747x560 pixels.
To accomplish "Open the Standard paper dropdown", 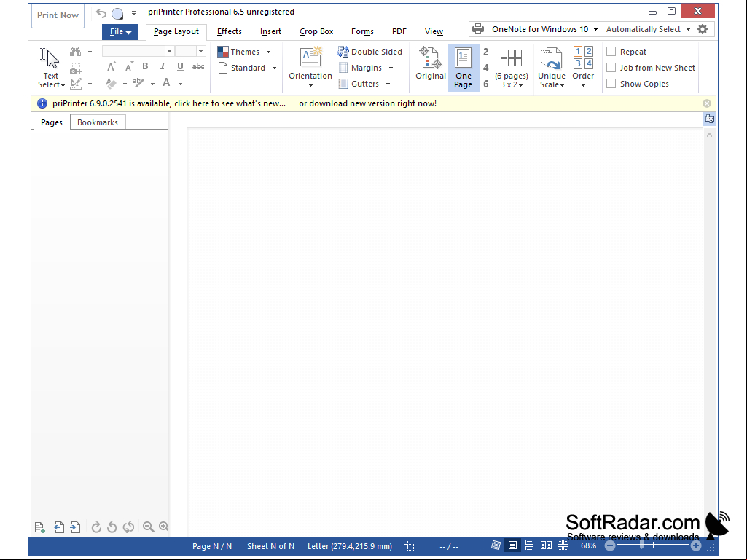I will pyautogui.click(x=275, y=68).
